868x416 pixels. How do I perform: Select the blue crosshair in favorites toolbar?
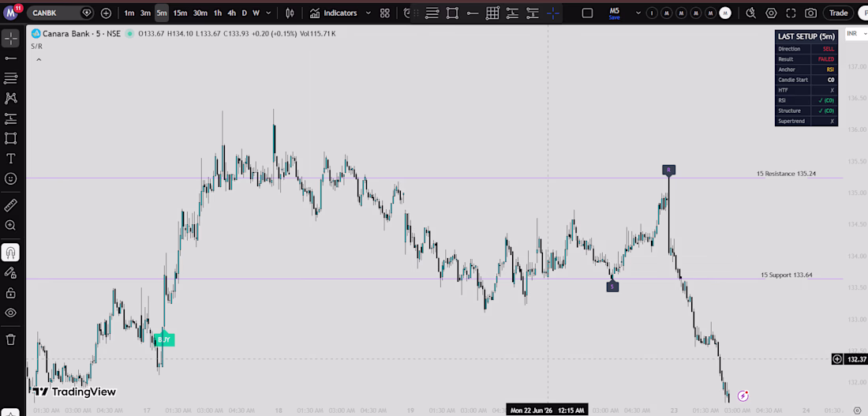pyautogui.click(x=552, y=13)
